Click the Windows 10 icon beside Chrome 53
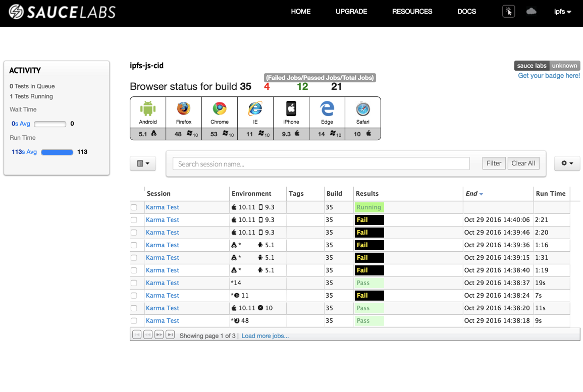The width and height of the screenshot is (583, 392). (x=228, y=134)
